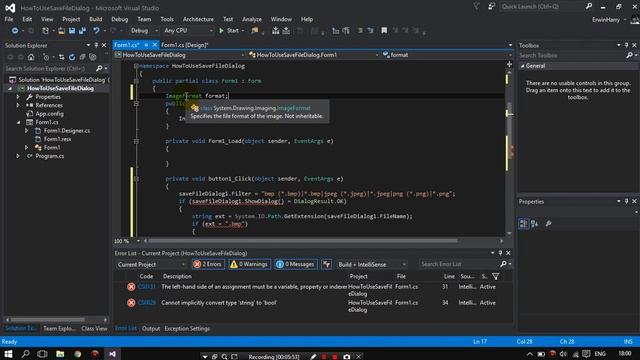Click the Save All toolbar icon
The height and width of the screenshot is (360, 640).
[82, 31]
